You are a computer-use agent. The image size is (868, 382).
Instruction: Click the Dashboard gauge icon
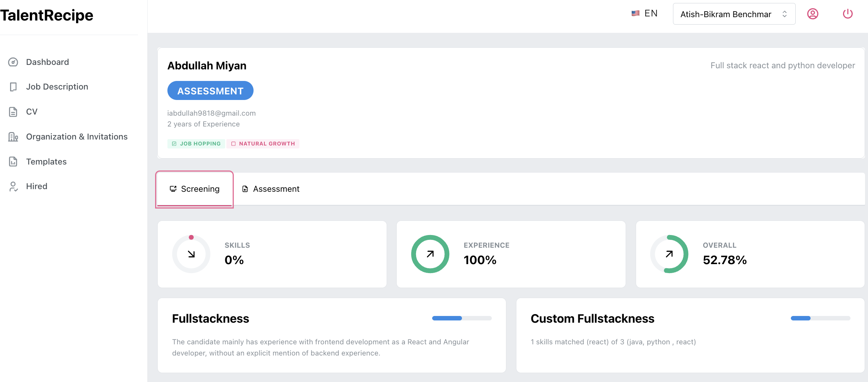pyautogui.click(x=13, y=62)
